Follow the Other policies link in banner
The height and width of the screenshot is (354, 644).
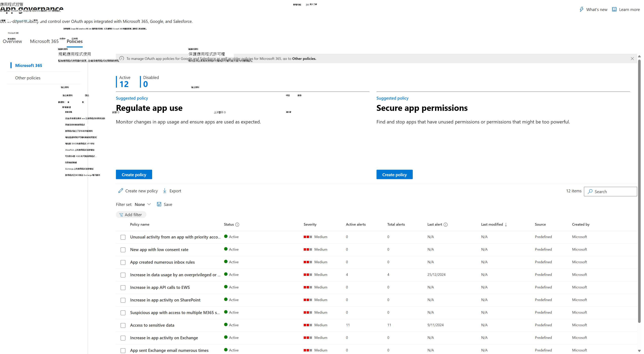click(x=304, y=58)
